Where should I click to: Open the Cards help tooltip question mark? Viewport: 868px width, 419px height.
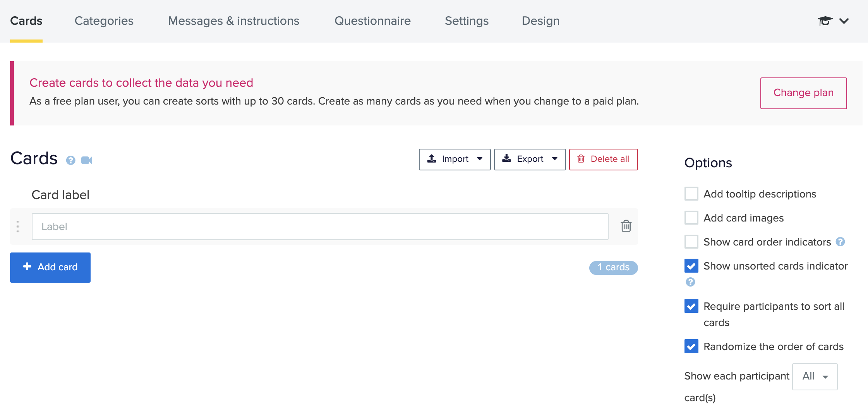70,160
